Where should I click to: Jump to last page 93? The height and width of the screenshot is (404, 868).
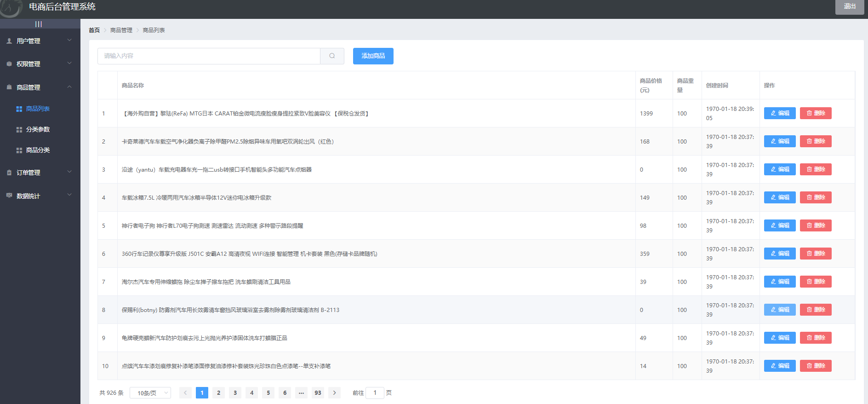[x=318, y=392]
